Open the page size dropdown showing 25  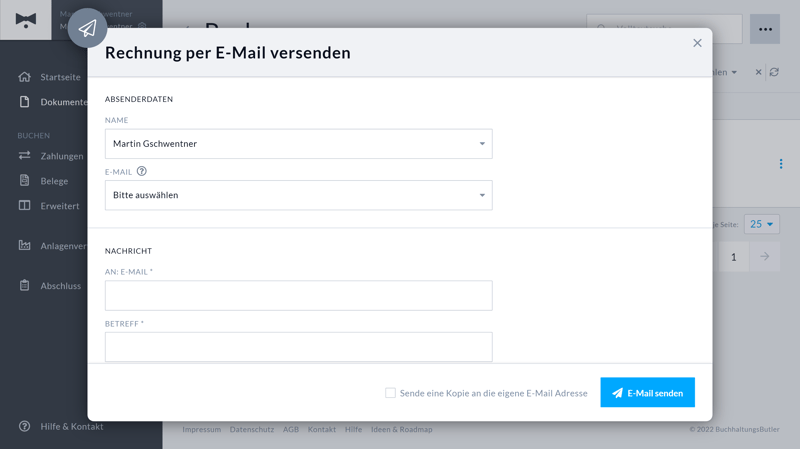click(x=761, y=224)
